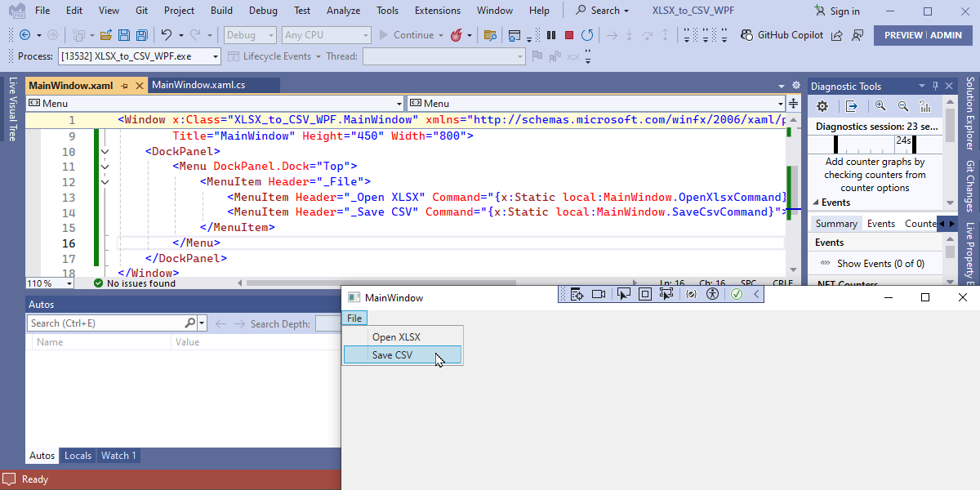Click the Send Feedback person icon
The image size is (980, 490).
click(857, 35)
